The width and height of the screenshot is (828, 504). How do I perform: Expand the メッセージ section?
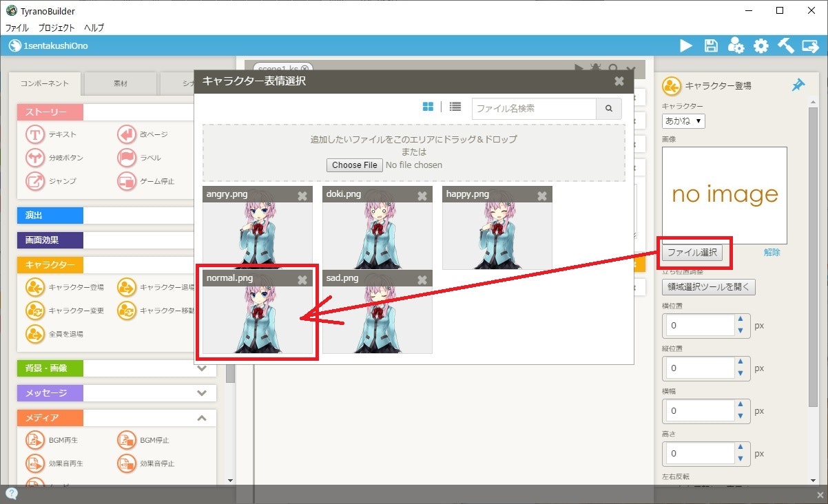coord(202,393)
